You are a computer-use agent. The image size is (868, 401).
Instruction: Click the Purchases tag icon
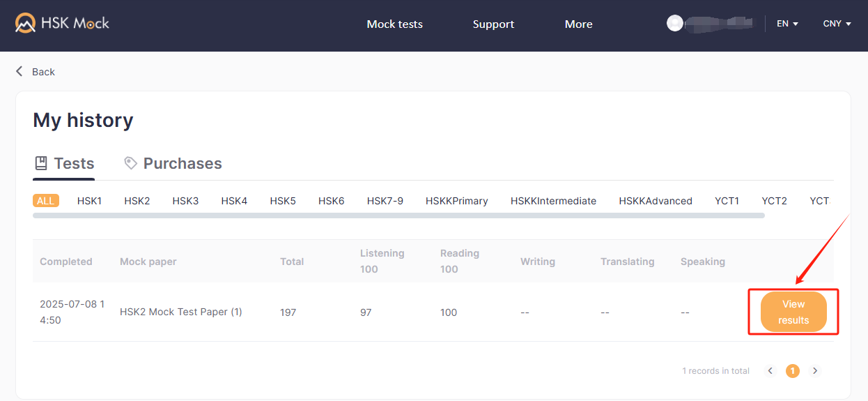pos(130,163)
